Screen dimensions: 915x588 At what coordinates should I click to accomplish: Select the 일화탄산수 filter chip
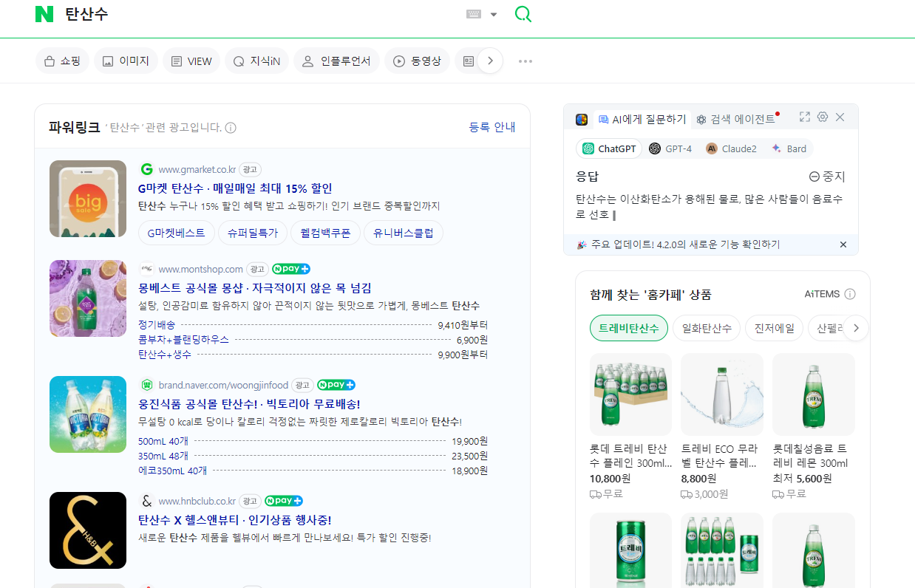[707, 328]
